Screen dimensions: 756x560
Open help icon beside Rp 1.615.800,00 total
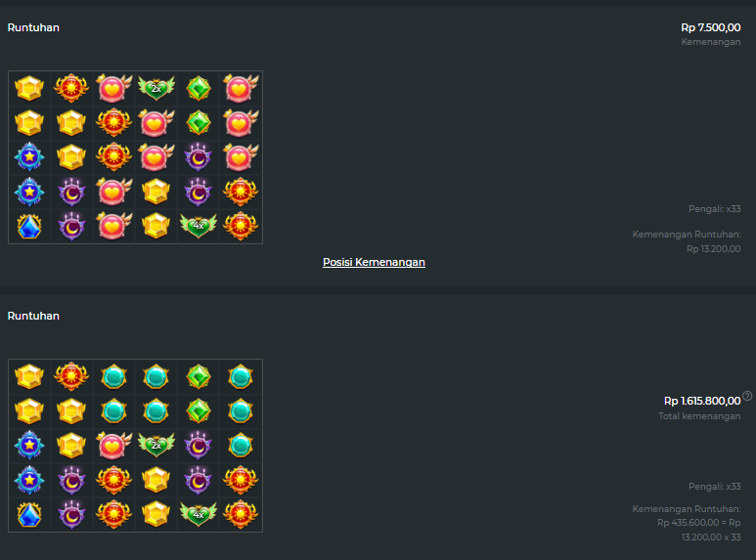tap(747, 396)
